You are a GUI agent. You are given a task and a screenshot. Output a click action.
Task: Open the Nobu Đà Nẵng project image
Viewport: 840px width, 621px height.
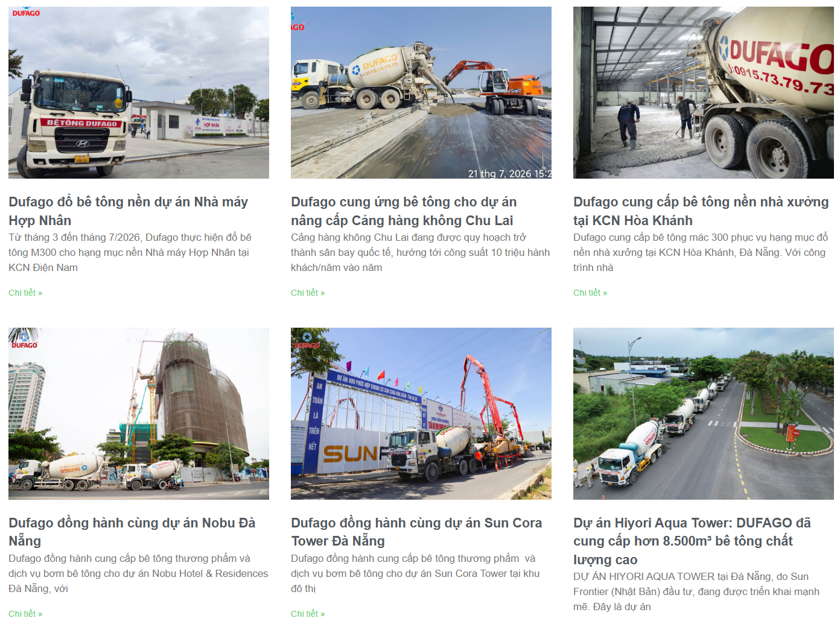click(x=139, y=413)
